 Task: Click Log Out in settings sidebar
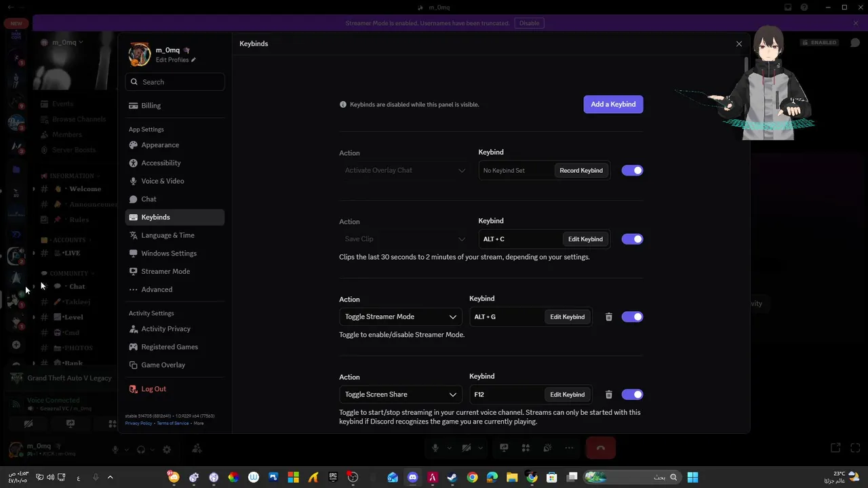point(175,389)
